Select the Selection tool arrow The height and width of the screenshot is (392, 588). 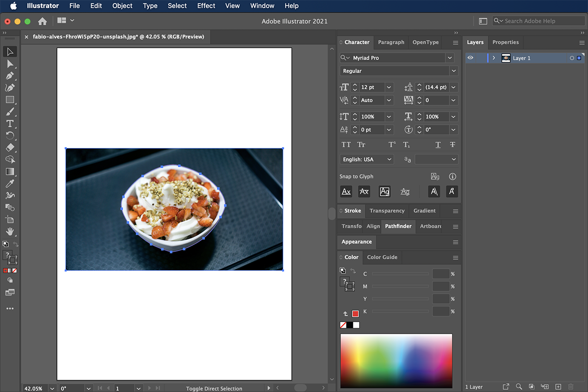[10, 52]
